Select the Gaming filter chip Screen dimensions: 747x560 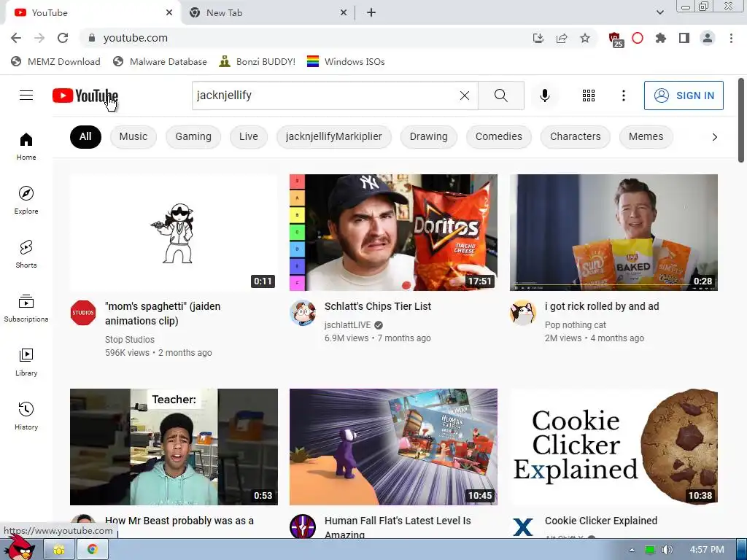click(x=193, y=136)
